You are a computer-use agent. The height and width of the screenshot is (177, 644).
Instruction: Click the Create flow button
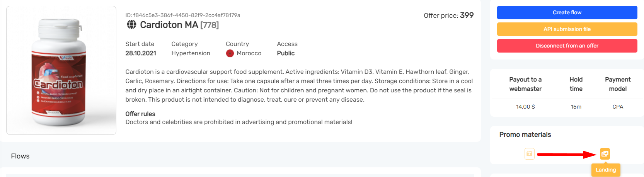pos(567,12)
